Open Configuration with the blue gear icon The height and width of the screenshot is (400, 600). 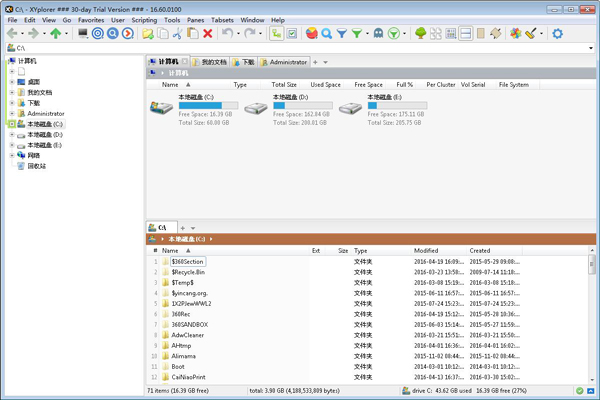pyautogui.click(x=558, y=34)
